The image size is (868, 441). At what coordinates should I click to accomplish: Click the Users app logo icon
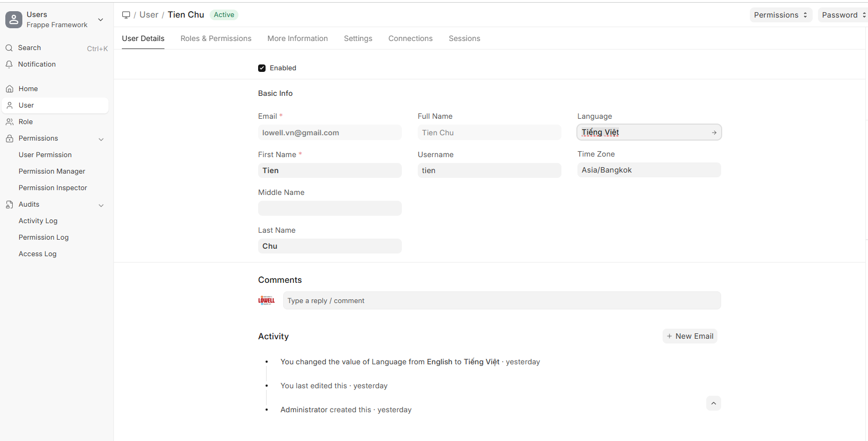[x=14, y=20]
